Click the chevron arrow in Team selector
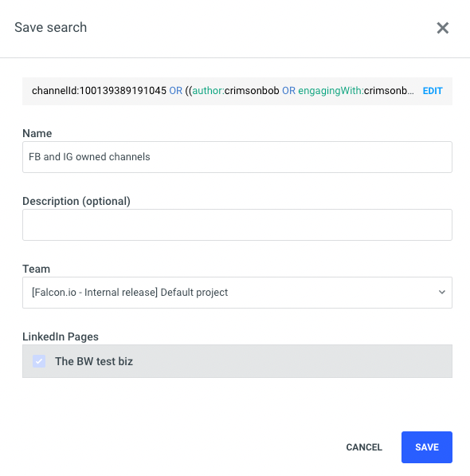 coord(442,292)
